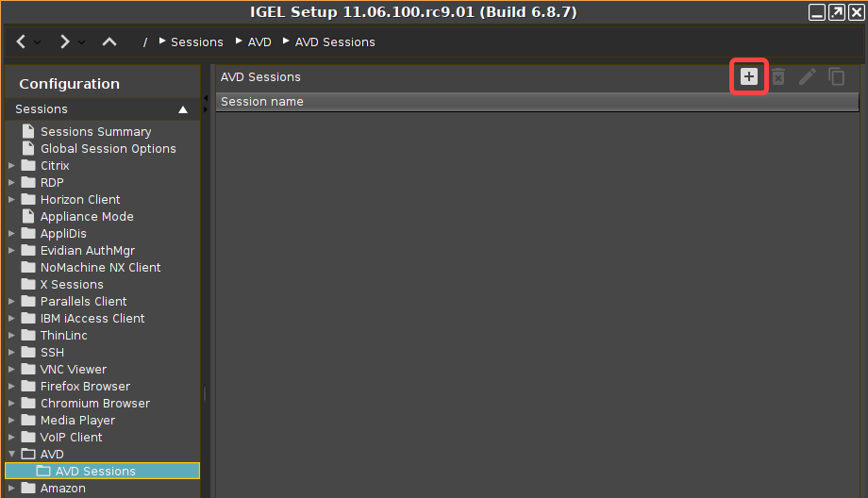Click the add session plus icon

click(748, 76)
